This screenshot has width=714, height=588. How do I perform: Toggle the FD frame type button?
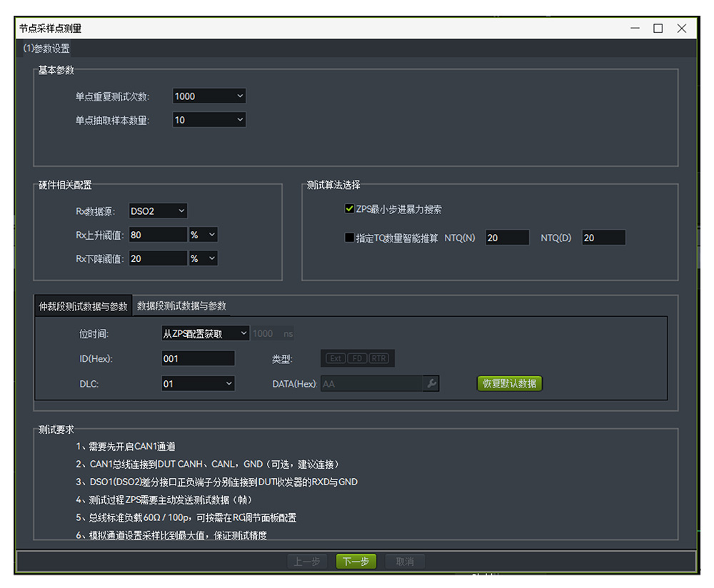(357, 358)
